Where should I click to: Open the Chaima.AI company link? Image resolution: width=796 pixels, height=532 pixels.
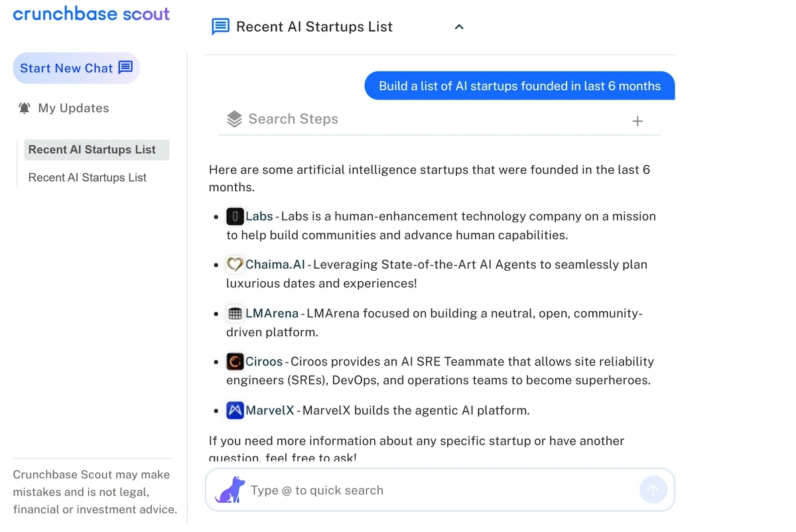(x=275, y=265)
